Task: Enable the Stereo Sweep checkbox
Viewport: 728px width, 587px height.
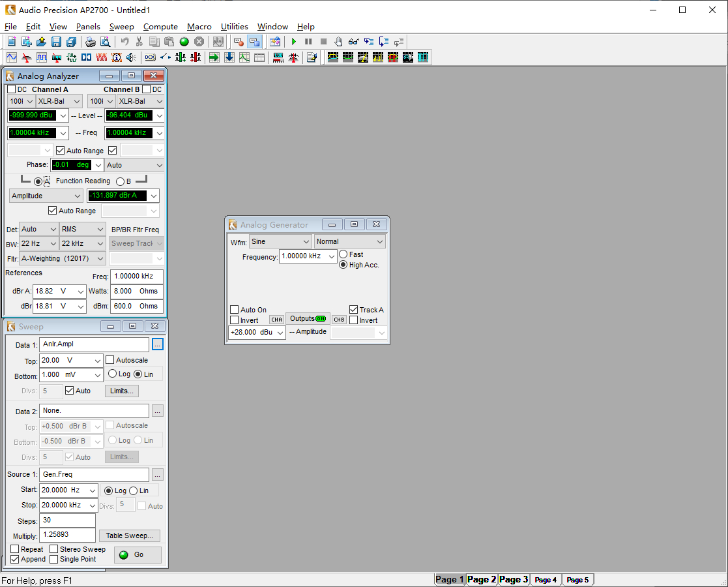Action: [x=54, y=549]
